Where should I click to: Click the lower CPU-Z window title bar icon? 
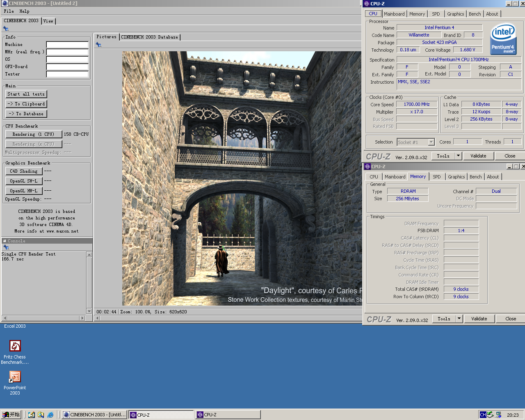367,167
